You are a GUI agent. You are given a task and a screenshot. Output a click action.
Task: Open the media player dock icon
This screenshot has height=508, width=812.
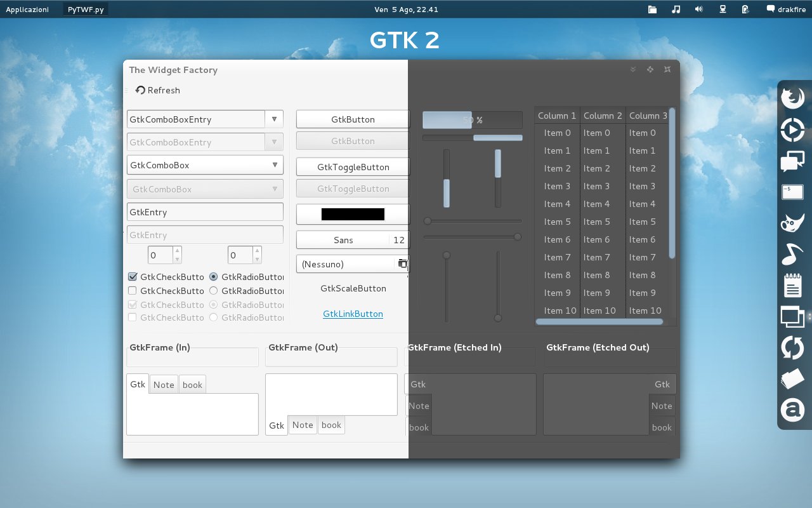[792, 130]
